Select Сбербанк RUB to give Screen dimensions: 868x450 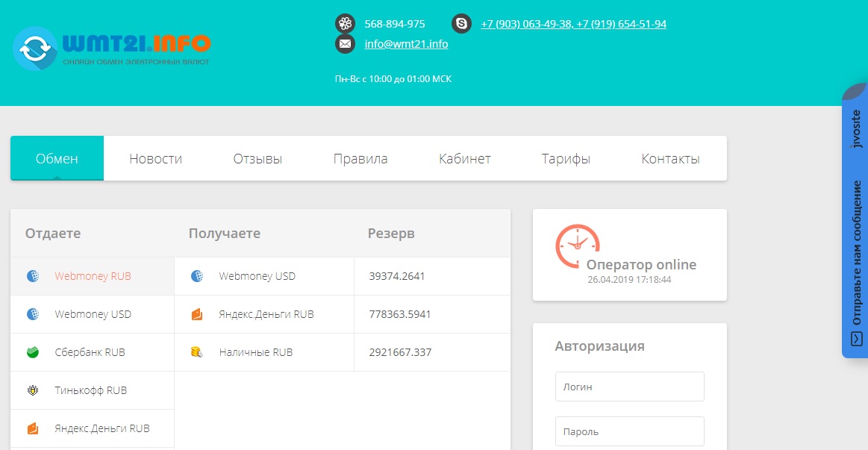pyautogui.click(x=93, y=352)
